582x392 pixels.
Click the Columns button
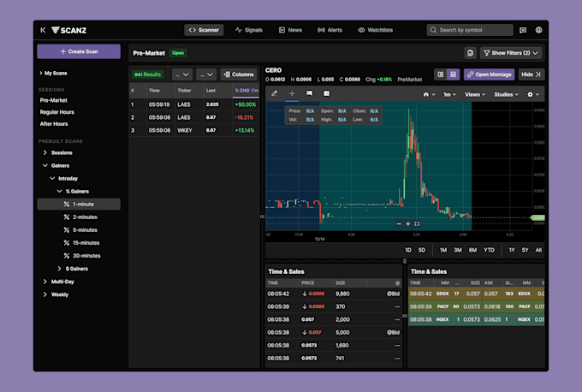[239, 74]
